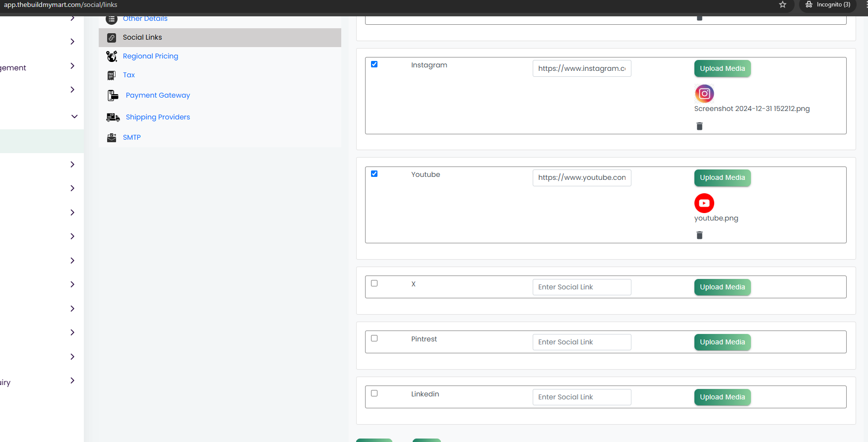Uncheck the Youtube checkbox
This screenshot has height=442, width=868.
[374, 174]
